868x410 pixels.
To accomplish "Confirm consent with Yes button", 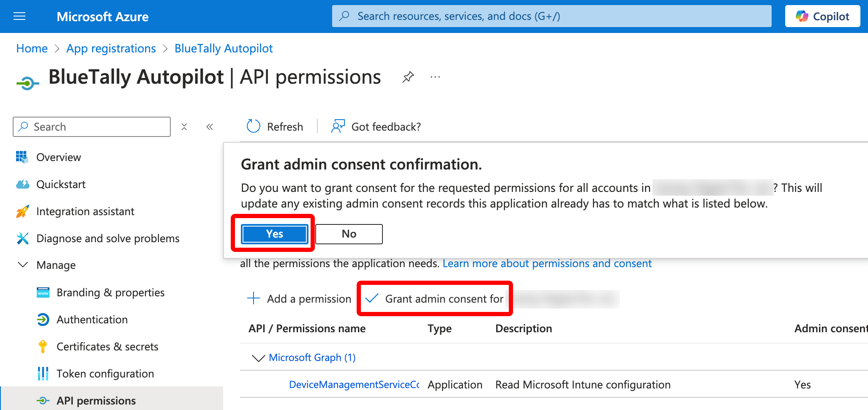I will pos(275,234).
